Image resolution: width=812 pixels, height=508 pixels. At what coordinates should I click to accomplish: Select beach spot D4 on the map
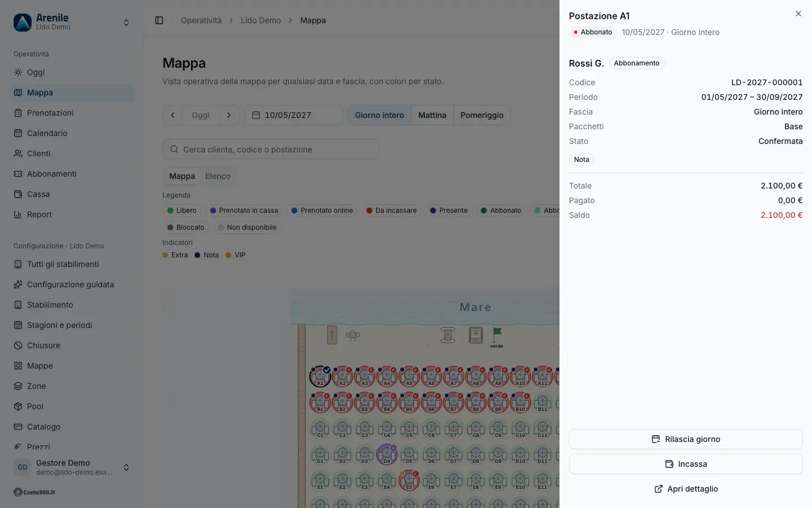click(387, 454)
